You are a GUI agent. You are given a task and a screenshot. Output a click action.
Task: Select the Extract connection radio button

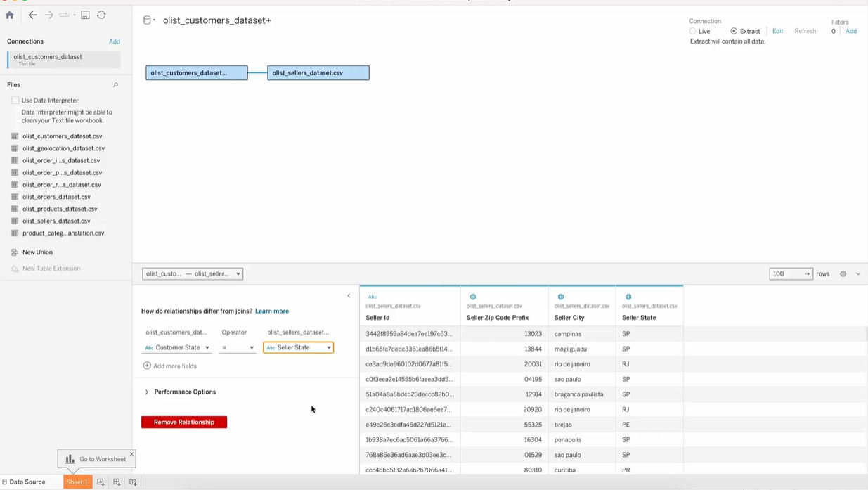(734, 32)
